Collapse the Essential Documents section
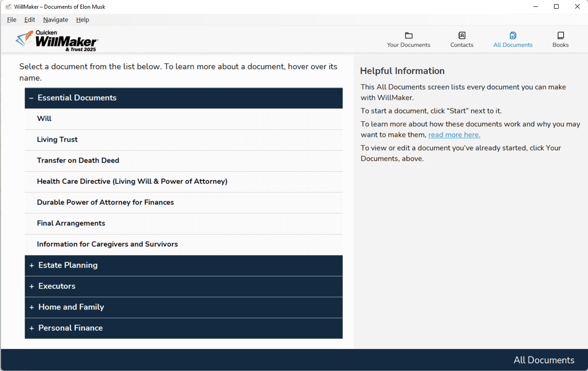 tap(31, 98)
